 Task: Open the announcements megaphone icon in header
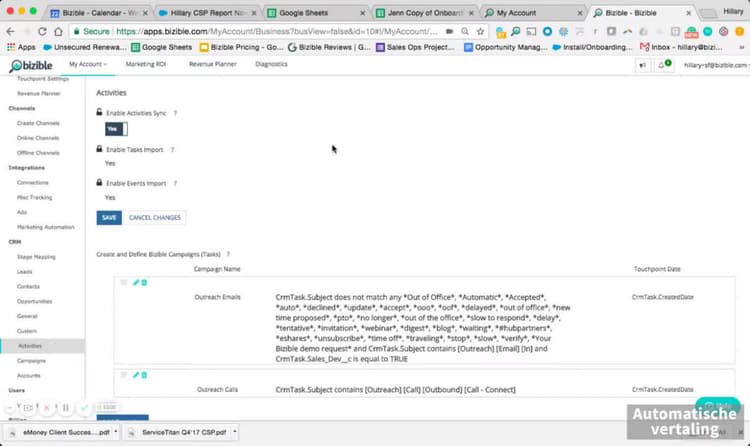tap(642, 65)
